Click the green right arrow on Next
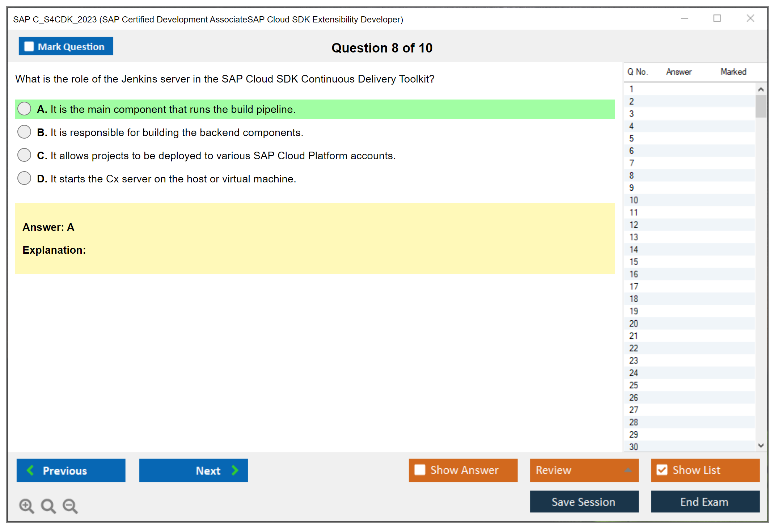This screenshot has width=778, height=532. click(x=235, y=470)
